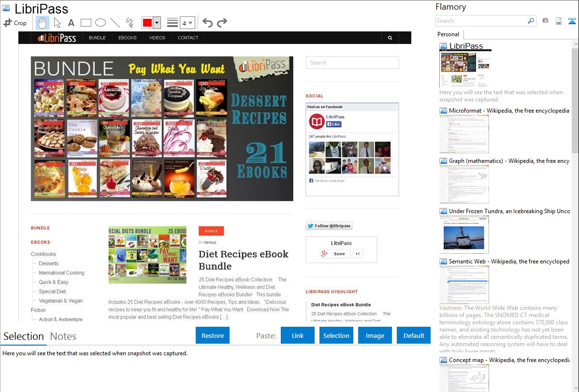Screen dimensions: 579x392
Task: Click the document page icon in Flamory
Action: click(559, 21)
